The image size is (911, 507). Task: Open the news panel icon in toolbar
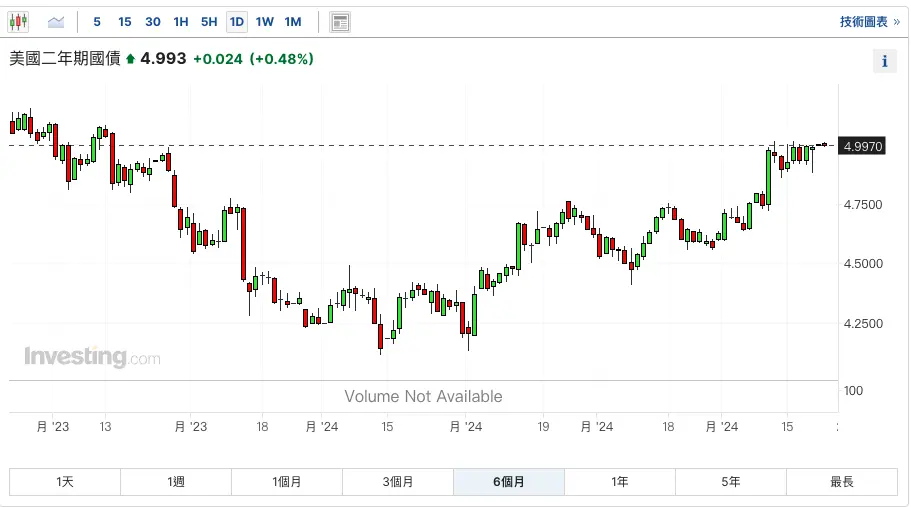click(340, 22)
